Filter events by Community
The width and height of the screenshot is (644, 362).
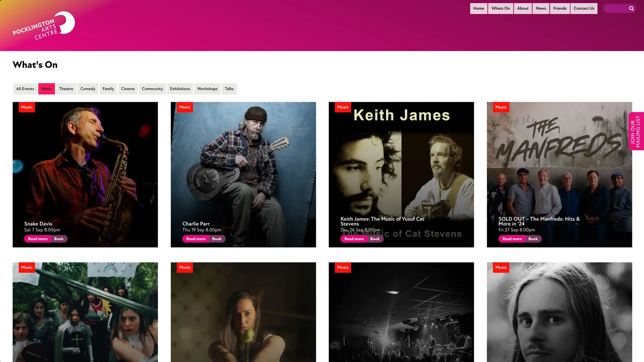(x=152, y=89)
